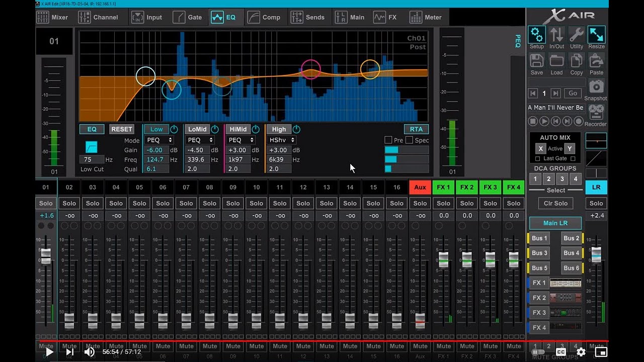The height and width of the screenshot is (362, 644).
Task: Switch to the Comp tab
Action: click(264, 17)
